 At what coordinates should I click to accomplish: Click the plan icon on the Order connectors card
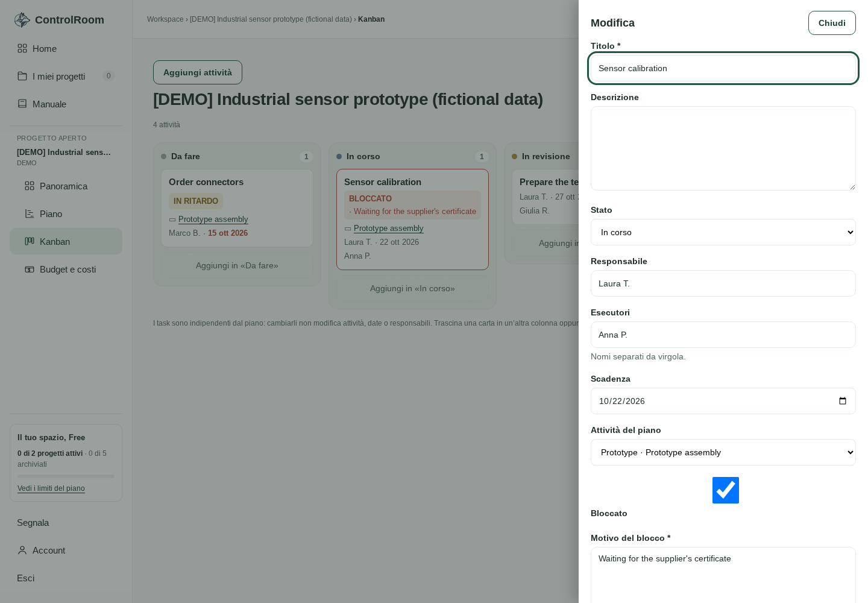(x=172, y=219)
